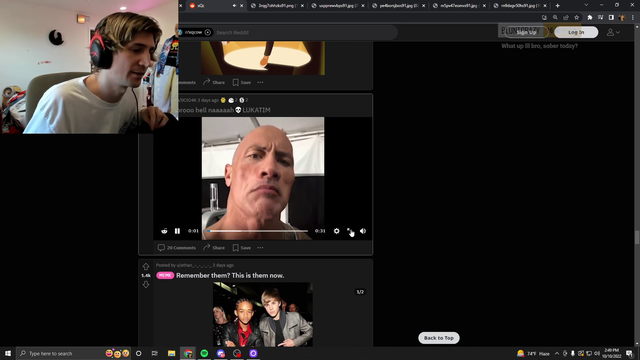The width and height of the screenshot is (640, 360).
Task: Open Spotify from the taskbar
Action: pos(204,353)
